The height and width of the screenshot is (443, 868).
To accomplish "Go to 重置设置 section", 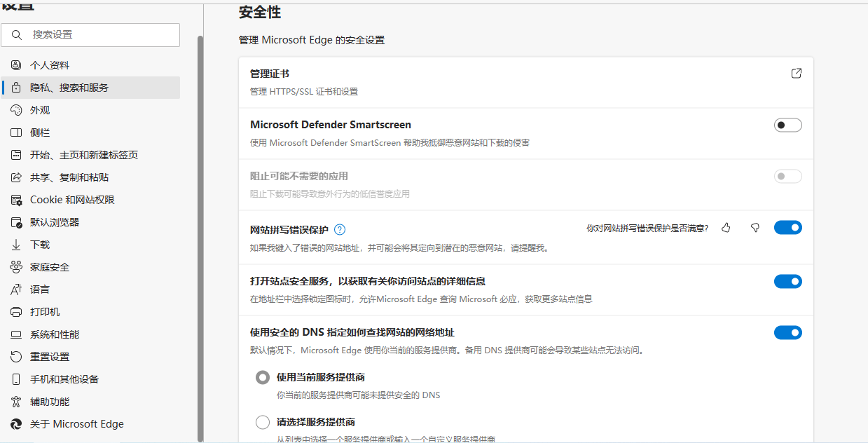I will (90, 357).
